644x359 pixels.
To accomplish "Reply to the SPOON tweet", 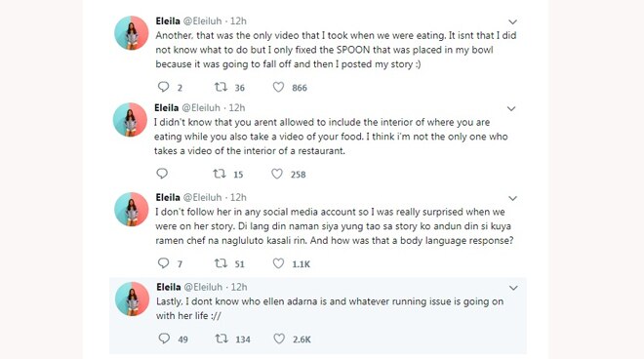I will (164, 87).
